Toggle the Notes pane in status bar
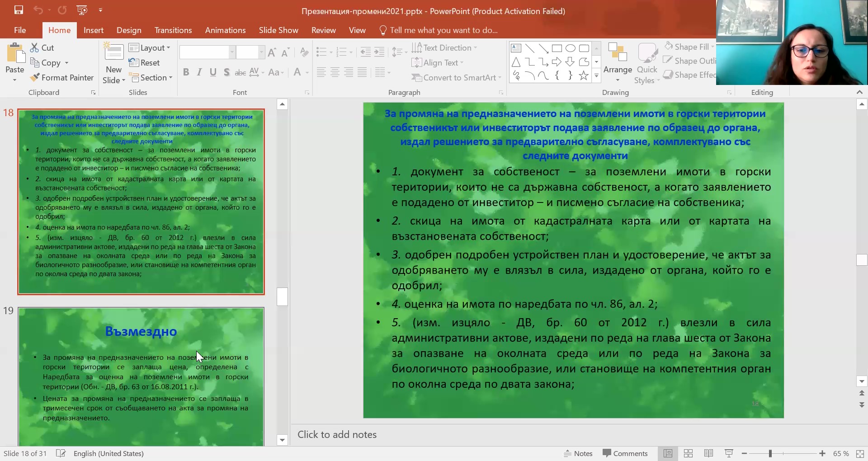The image size is (868, 461). pos(578,453)
